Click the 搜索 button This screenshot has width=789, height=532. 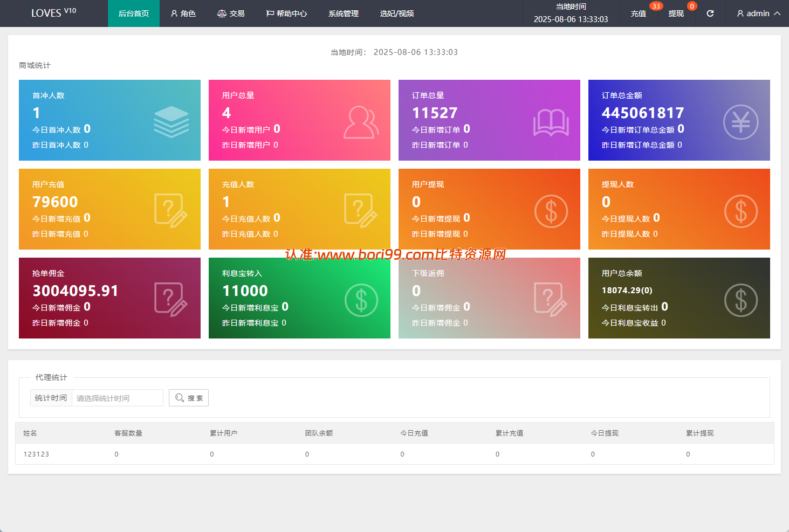189,398
